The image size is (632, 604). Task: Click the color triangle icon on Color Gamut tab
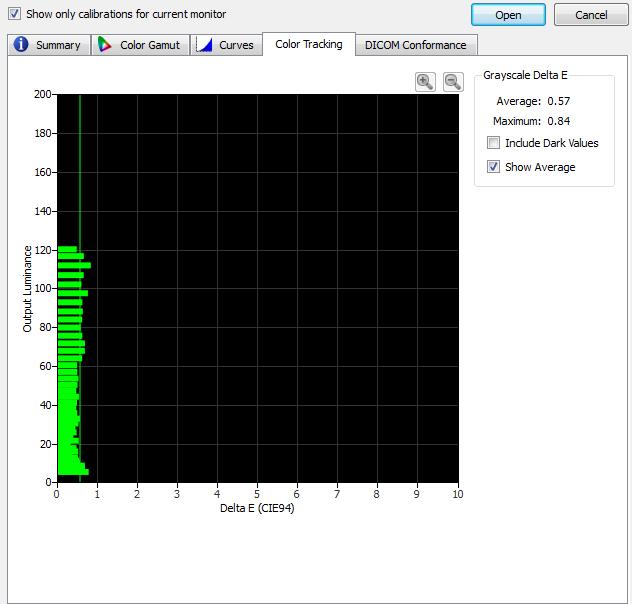(104, 44)
